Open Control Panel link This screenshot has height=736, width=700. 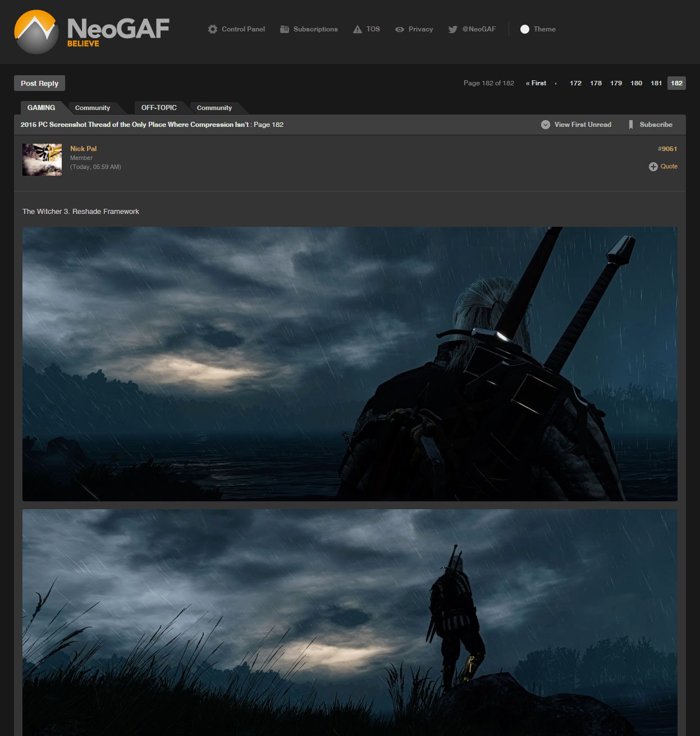click(x=243, y=29)
